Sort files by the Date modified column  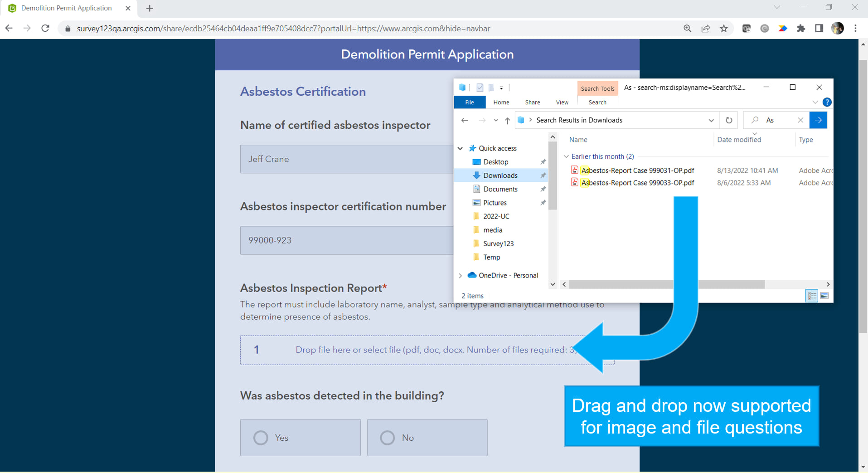point(738,139)
